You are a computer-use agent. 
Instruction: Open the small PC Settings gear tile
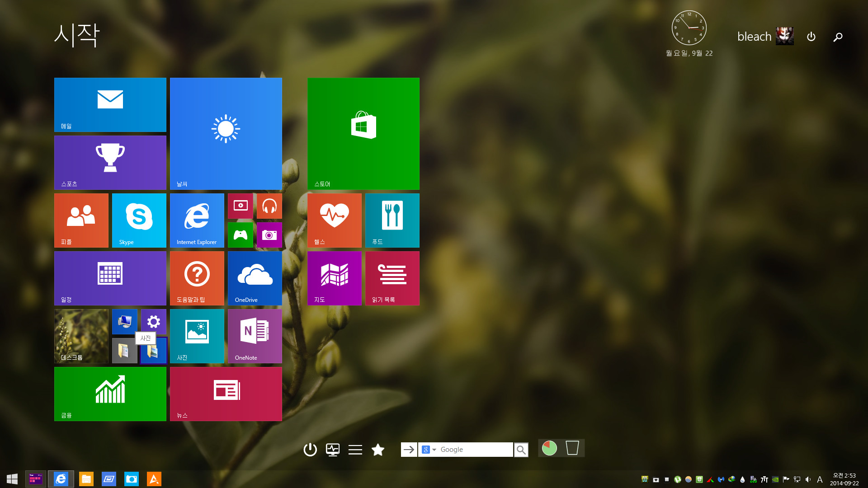tap(154, 322)
